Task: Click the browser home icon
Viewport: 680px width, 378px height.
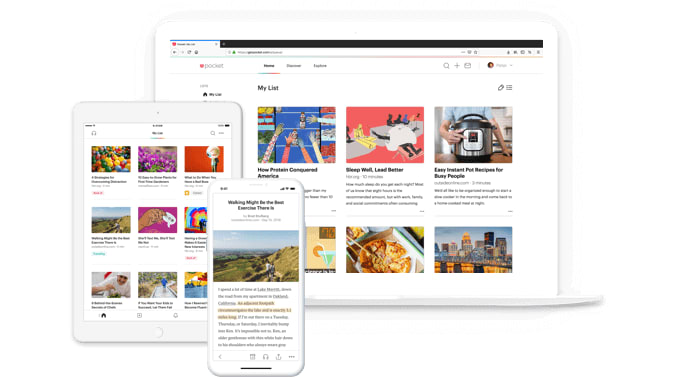Action: point(196,52)
